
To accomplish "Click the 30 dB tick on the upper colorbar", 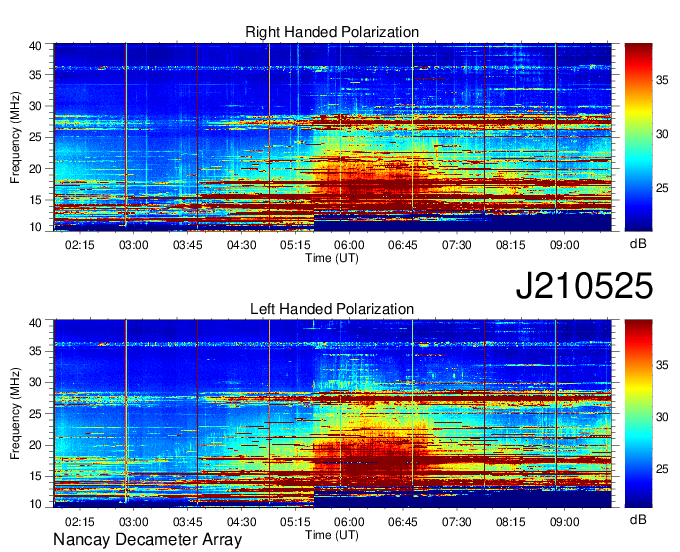I will point(662,134).
